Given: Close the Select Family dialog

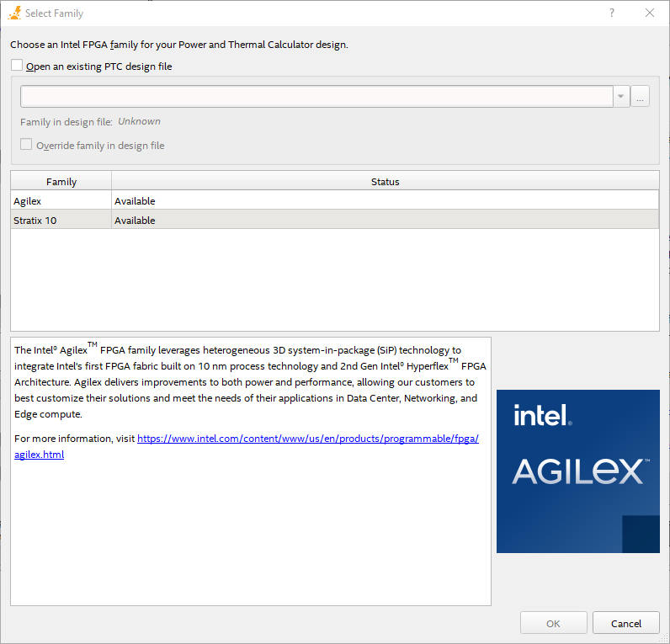Looking at the screenshot, I should point(650,13).
